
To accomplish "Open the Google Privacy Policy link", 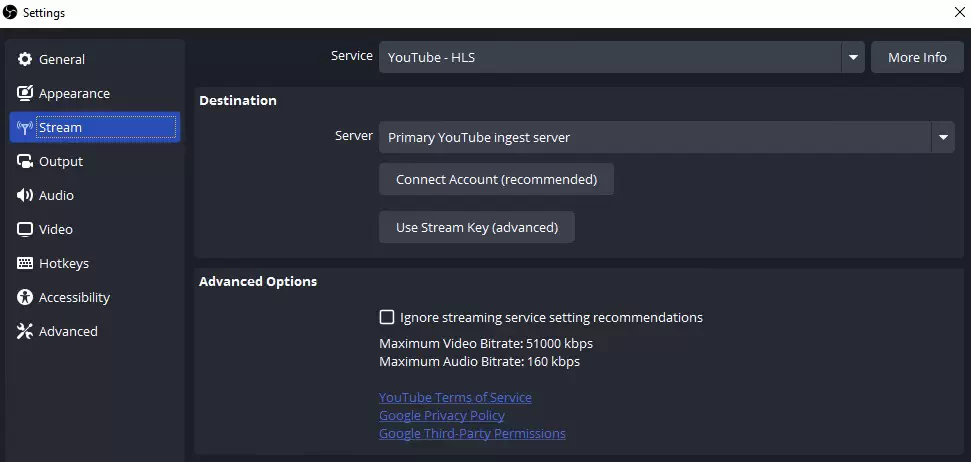I will click(x=442, y=416).
